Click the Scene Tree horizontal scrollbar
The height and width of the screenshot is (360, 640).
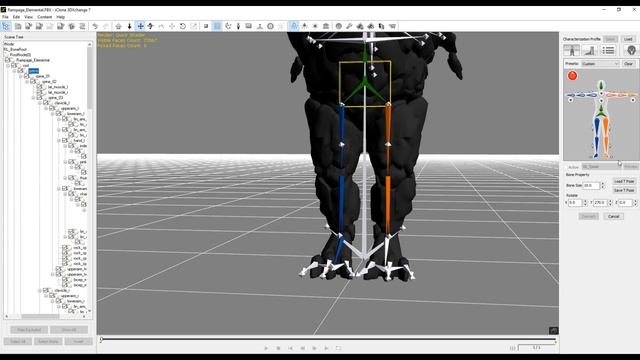point(40,316)
